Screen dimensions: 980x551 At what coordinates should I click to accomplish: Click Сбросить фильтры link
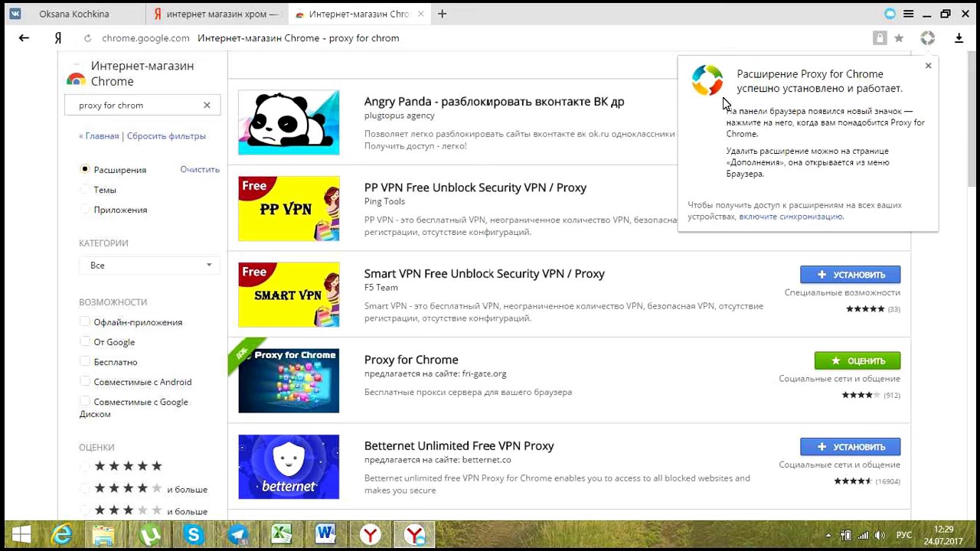coord(166,135)
